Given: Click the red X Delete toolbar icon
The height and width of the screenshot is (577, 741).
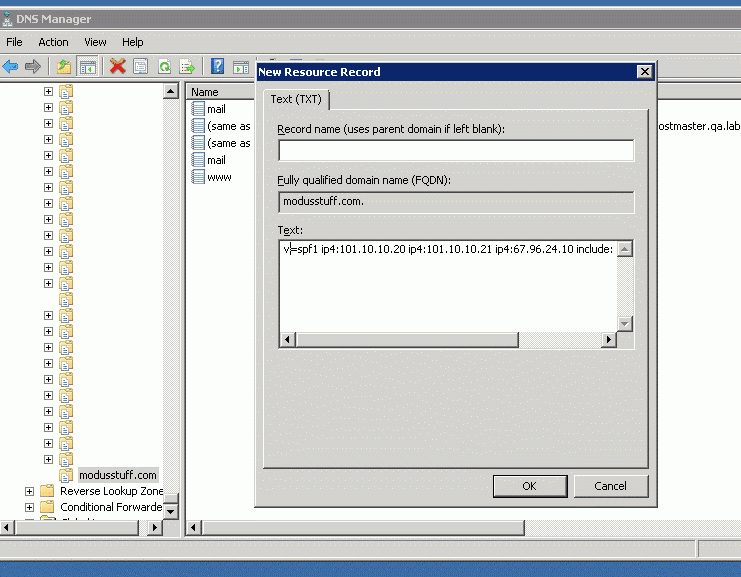Looking at the screenshot, I should tap(117, 66).
